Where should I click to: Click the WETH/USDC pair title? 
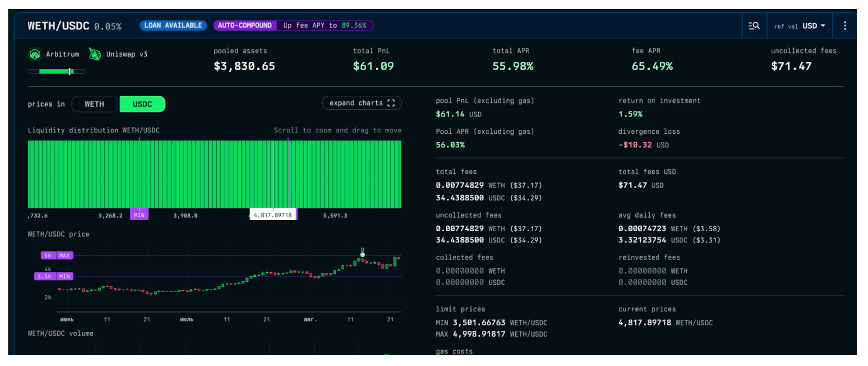tap(58, 26)
